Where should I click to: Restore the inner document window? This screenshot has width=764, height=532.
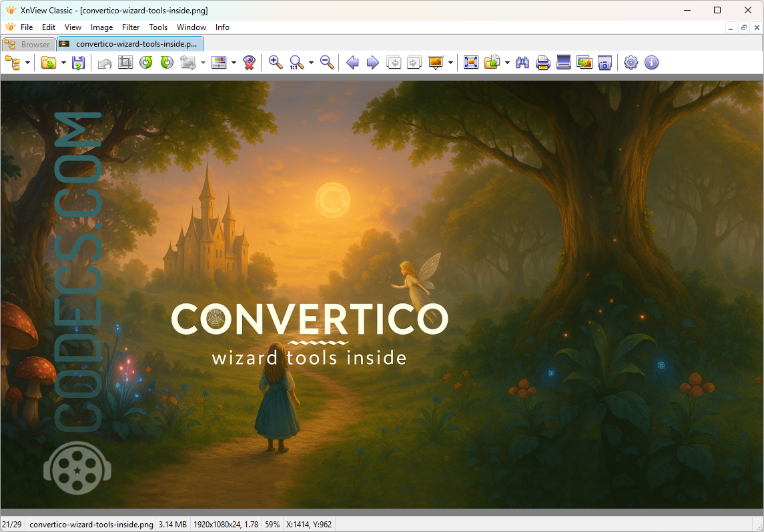[743, 28]
